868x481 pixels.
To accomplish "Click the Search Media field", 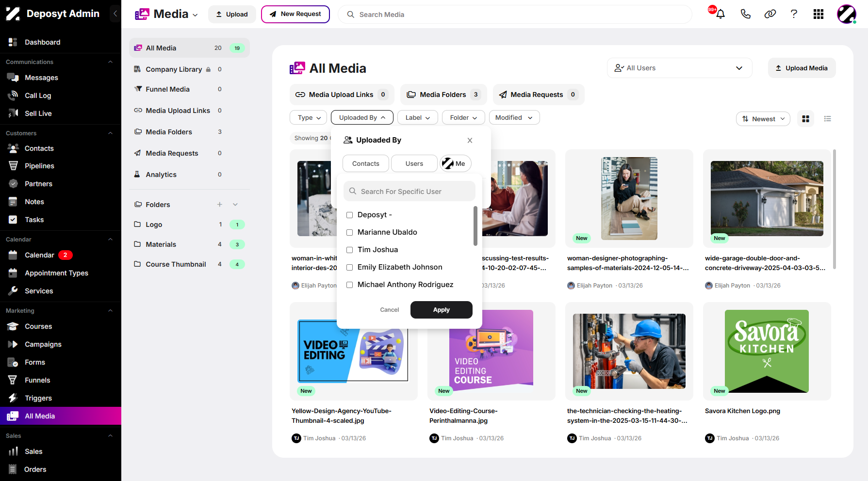I will 515,14.
